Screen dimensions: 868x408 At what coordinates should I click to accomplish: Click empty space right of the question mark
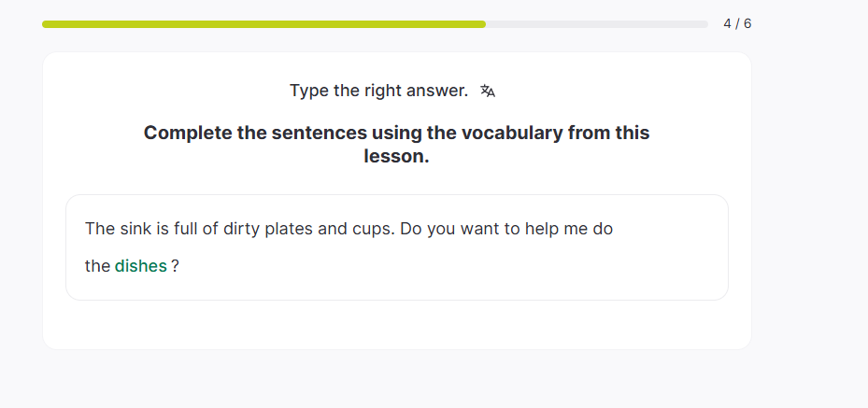point(420,266)
